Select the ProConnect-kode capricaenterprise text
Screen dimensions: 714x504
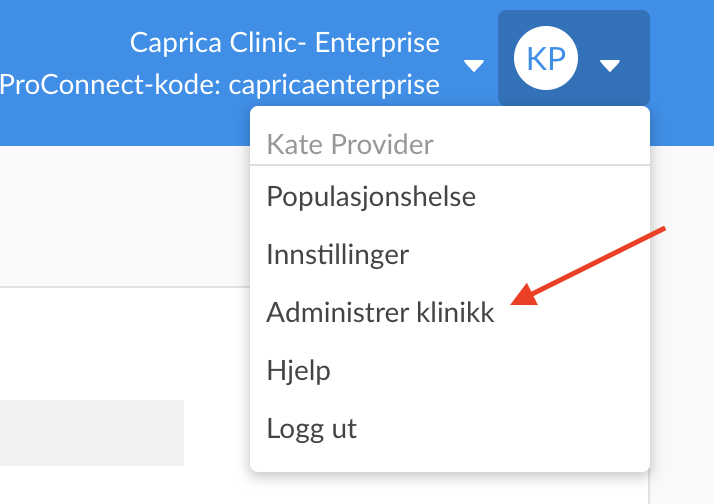pos(219,85)
